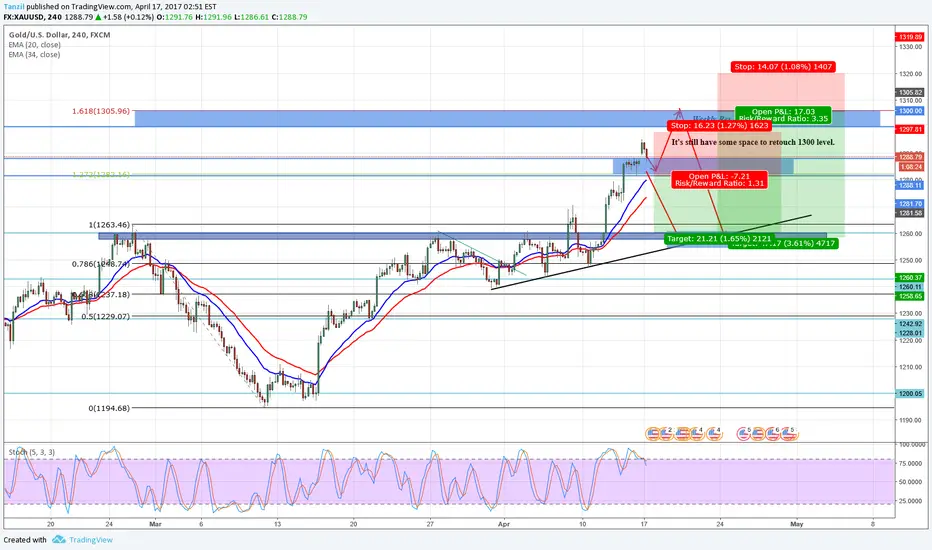Select the Open P&L: 17.03 green box
932x550 pixels.
783,115
